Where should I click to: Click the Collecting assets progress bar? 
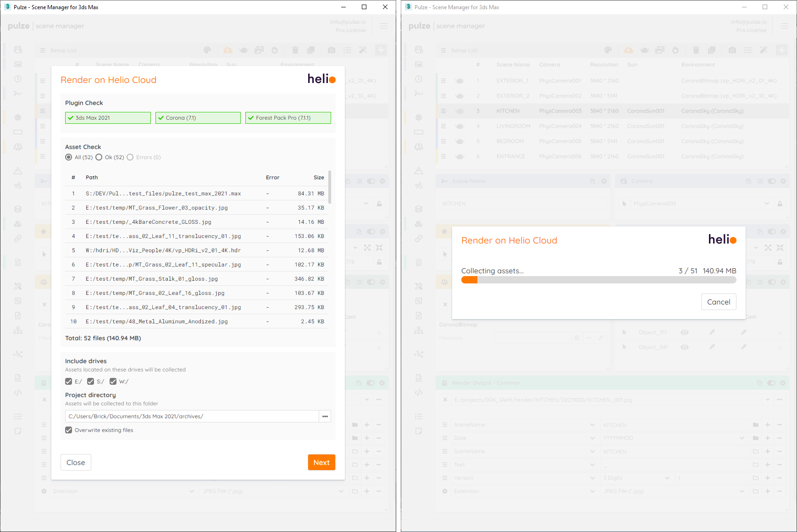point(599,280)
